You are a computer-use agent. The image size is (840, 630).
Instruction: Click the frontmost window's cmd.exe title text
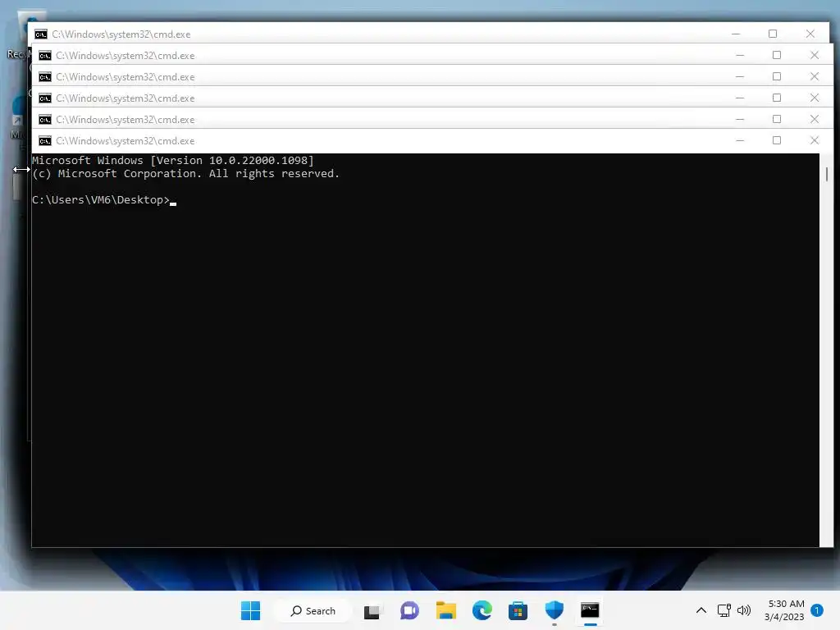click(126, 141)
